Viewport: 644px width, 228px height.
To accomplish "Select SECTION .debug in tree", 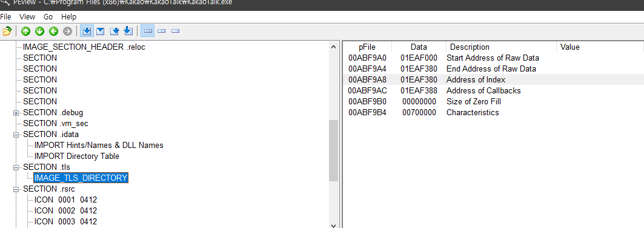I will [x=53, y=113].
